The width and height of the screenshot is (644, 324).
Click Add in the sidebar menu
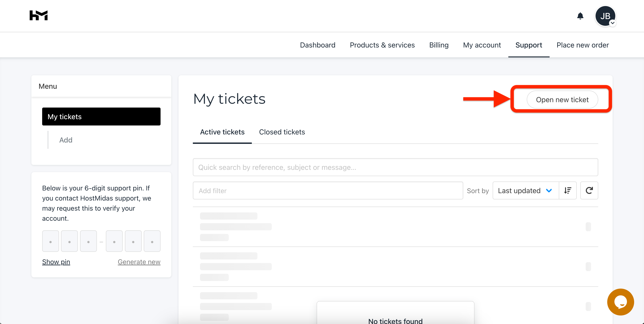click(66, 140)
